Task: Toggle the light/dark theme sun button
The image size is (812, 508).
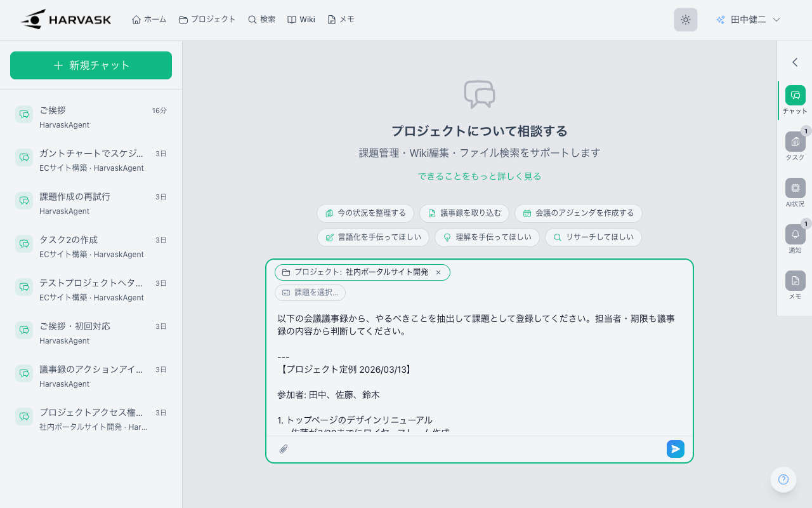Action: click(685, 20)
